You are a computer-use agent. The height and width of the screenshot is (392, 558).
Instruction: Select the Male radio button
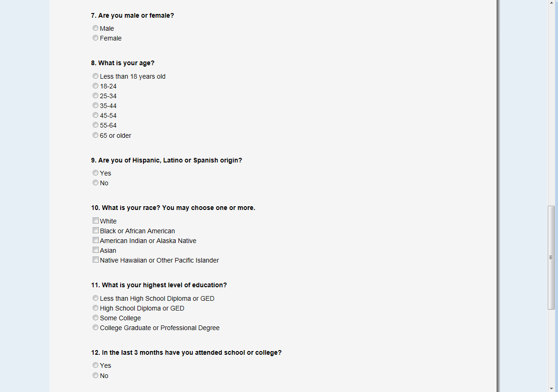(x=95, y=28)
